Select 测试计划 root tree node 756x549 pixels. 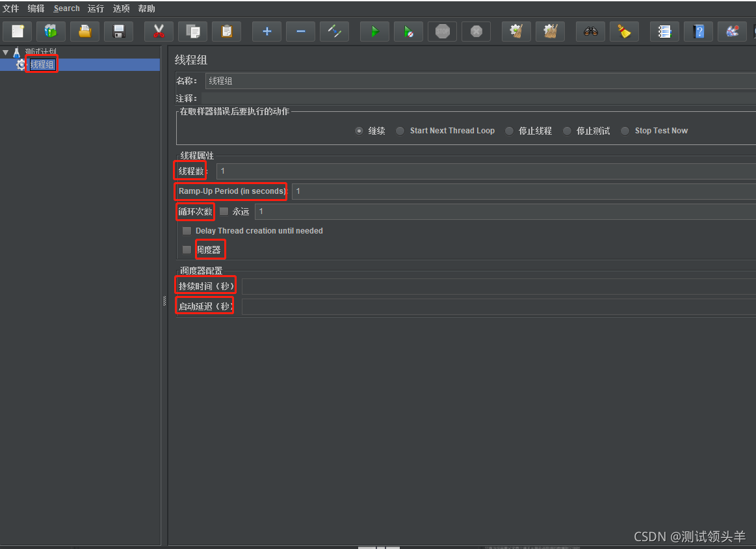click(41, 51)
